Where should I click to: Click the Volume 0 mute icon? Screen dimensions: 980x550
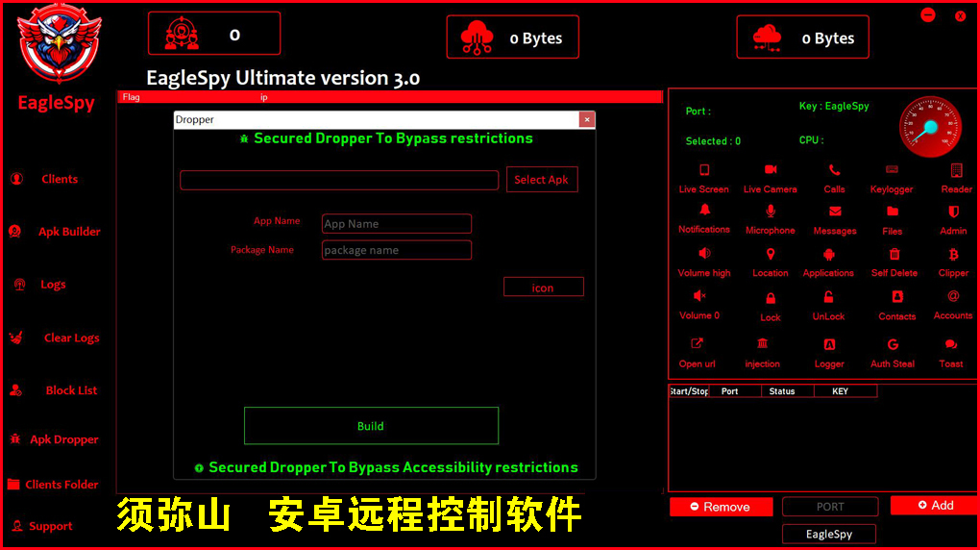[x=699, y=296]
